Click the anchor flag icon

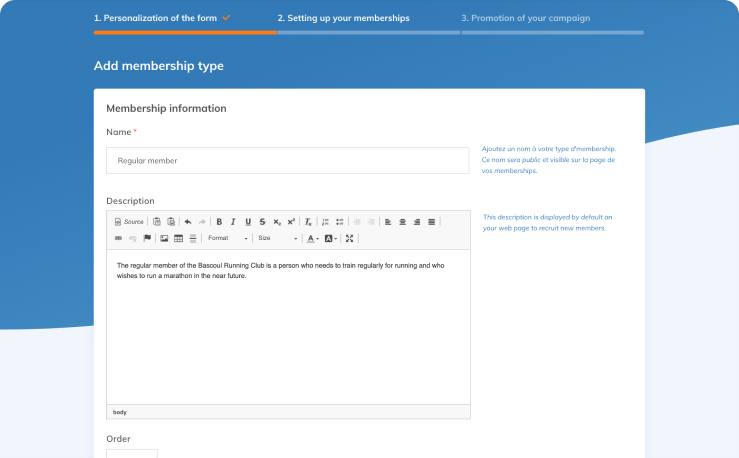click(x=147, y=238)
